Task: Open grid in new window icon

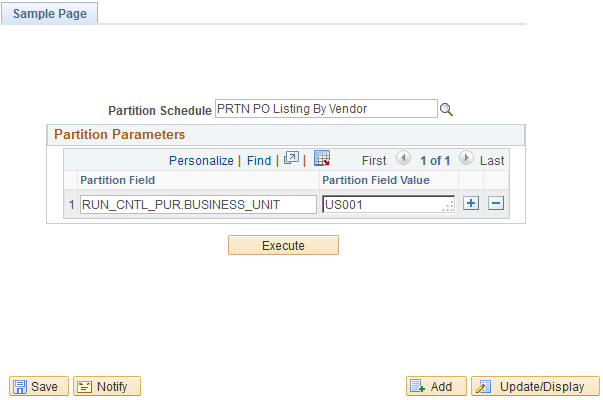Action: tap(291, 158)
